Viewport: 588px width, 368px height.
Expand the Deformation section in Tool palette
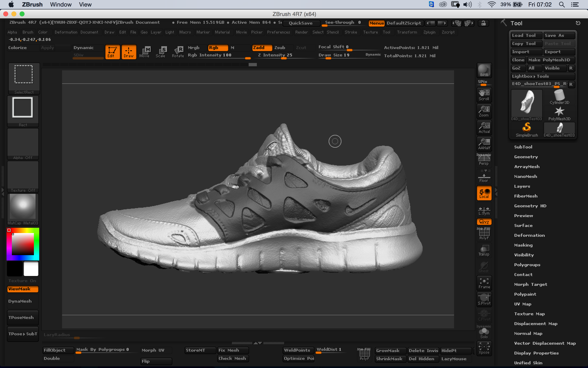point(529,235)
